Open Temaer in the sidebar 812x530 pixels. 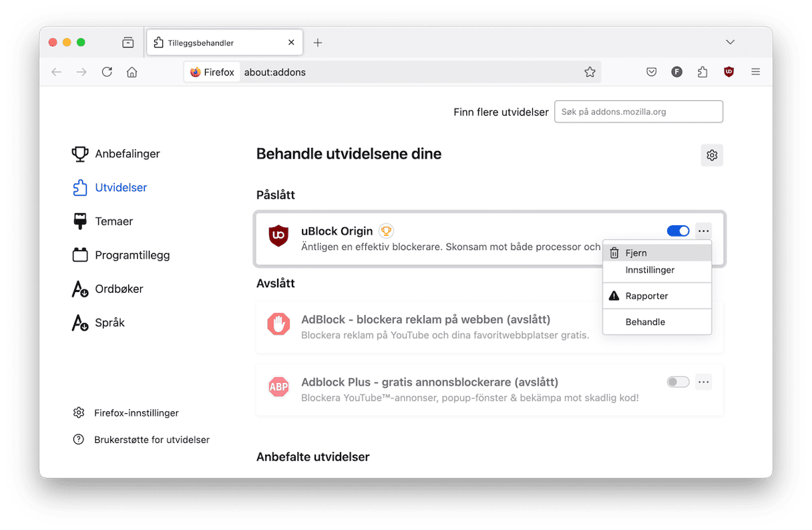(102, 221)
